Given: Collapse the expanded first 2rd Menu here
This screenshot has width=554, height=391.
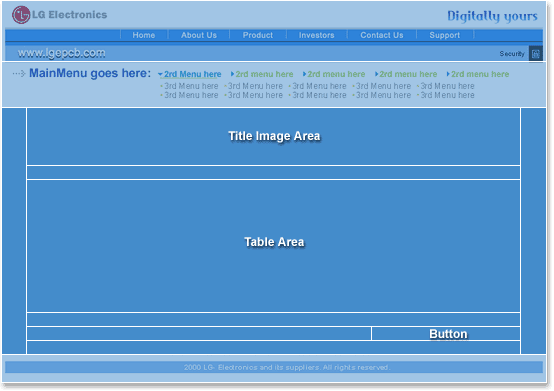Looking at the screenshot, I should click(190, 74).
